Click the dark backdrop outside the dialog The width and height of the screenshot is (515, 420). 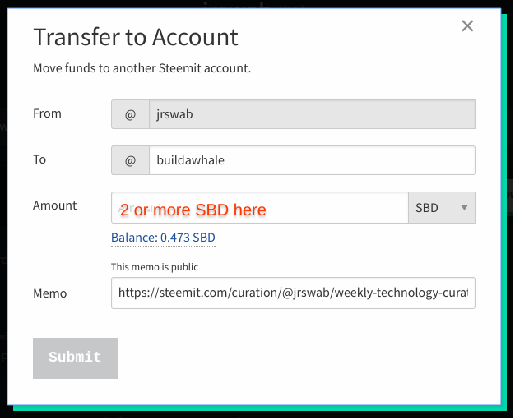[x=508, y=247]
